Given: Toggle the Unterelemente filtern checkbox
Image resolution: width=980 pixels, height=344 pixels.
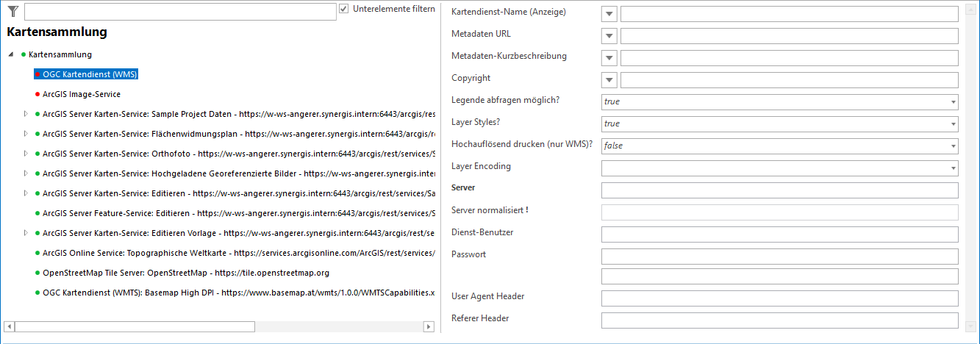Looking at the screenshot, I should (x=344, y=9).
